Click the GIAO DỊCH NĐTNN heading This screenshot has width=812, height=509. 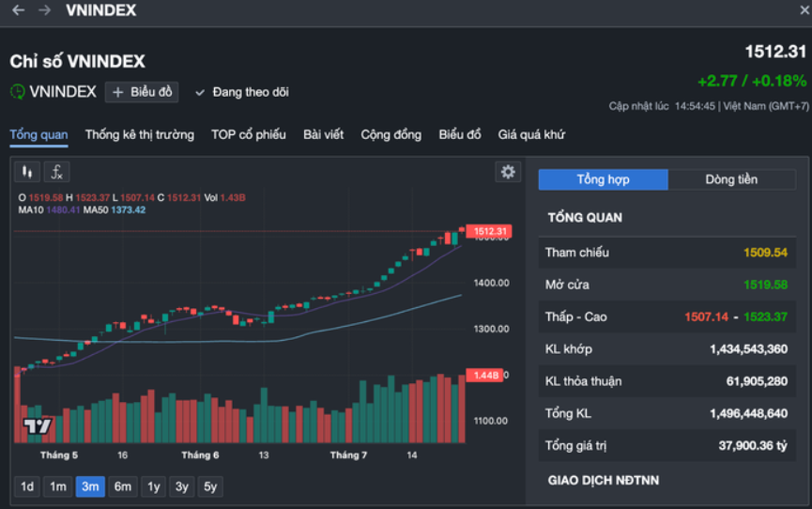pos(604,481)
